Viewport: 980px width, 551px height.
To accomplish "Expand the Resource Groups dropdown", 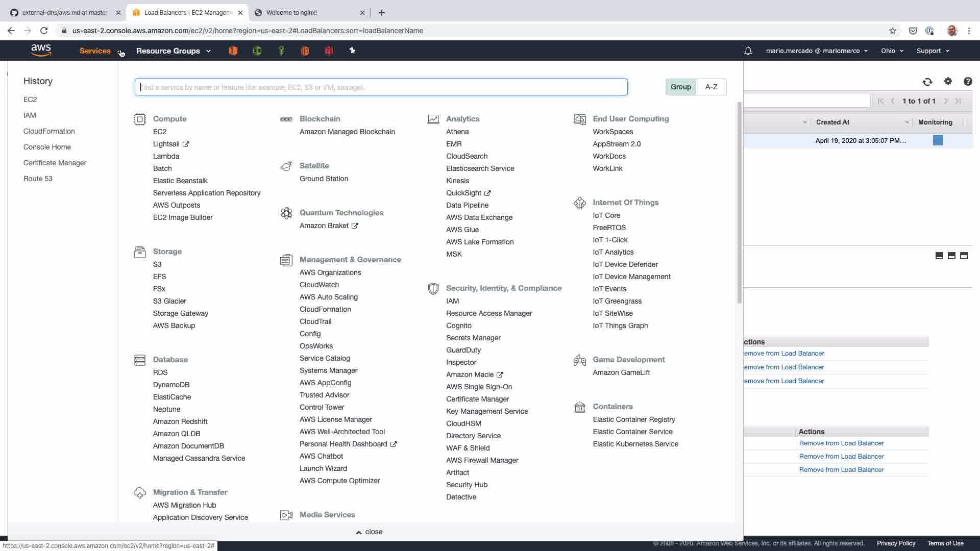I will 173,51.
